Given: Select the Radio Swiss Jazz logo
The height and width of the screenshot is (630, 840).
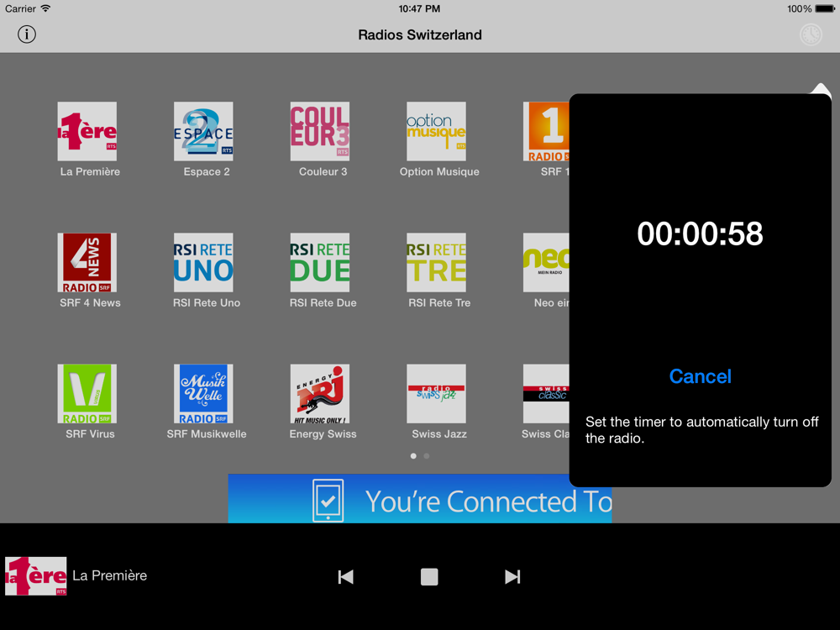Looking at the screenshot, I should click(436, 394).
